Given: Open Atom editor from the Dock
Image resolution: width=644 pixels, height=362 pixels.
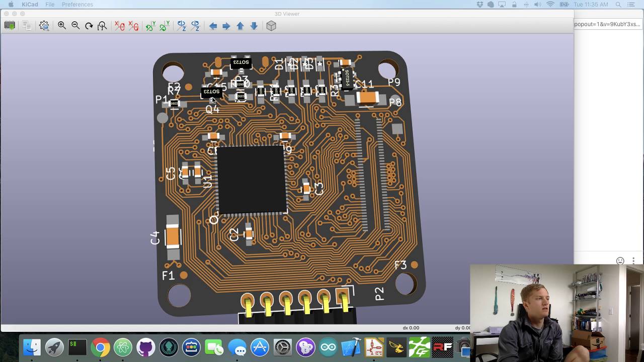Looking at the screenshot, I should (123, 347).
